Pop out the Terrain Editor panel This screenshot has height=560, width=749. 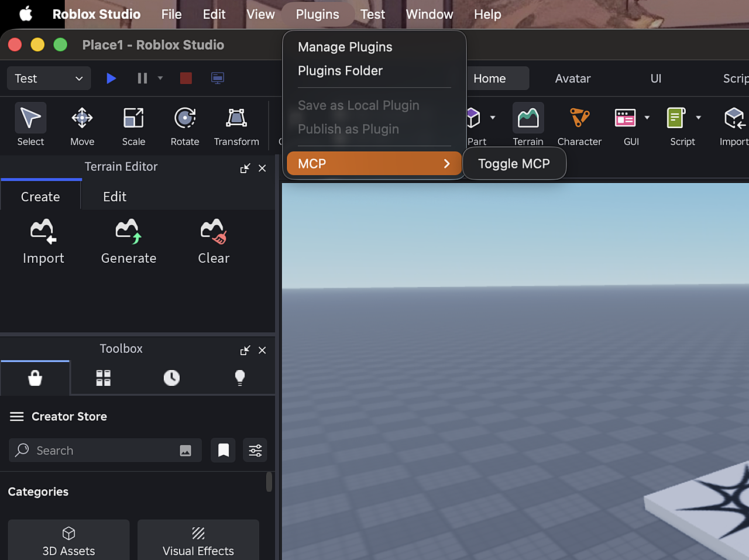245,168
